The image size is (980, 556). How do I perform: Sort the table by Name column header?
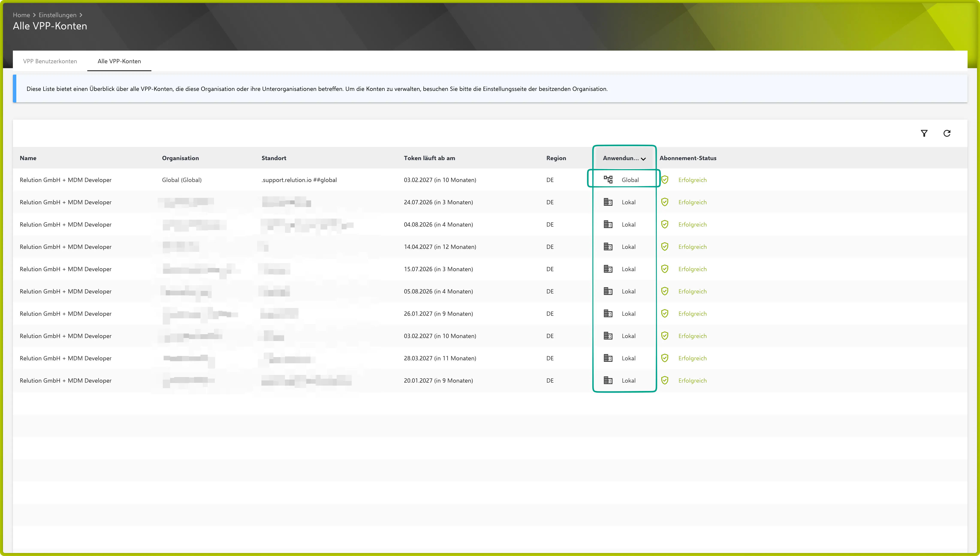[28, 158]
